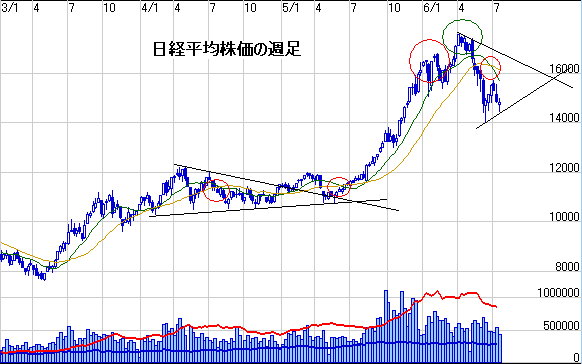This screenshot has width=582, height=364.
Task: Click the 8000 price axis label
Action: click(x=568, y=267)
